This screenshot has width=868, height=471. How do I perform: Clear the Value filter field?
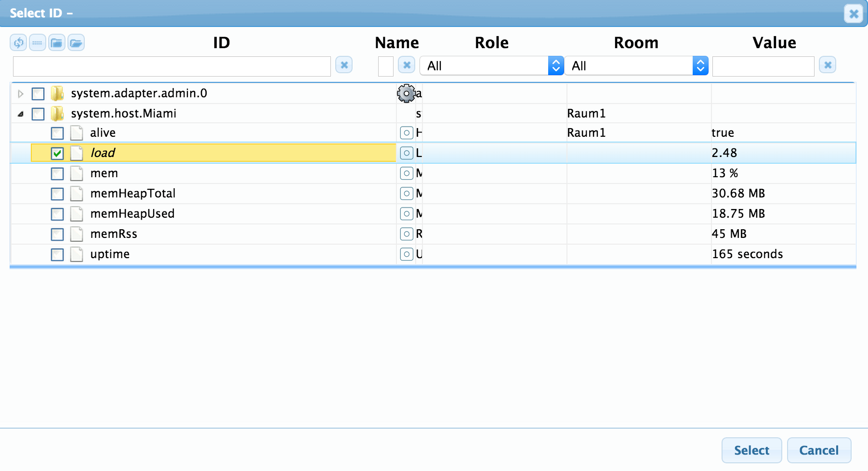tap(828, 65)
